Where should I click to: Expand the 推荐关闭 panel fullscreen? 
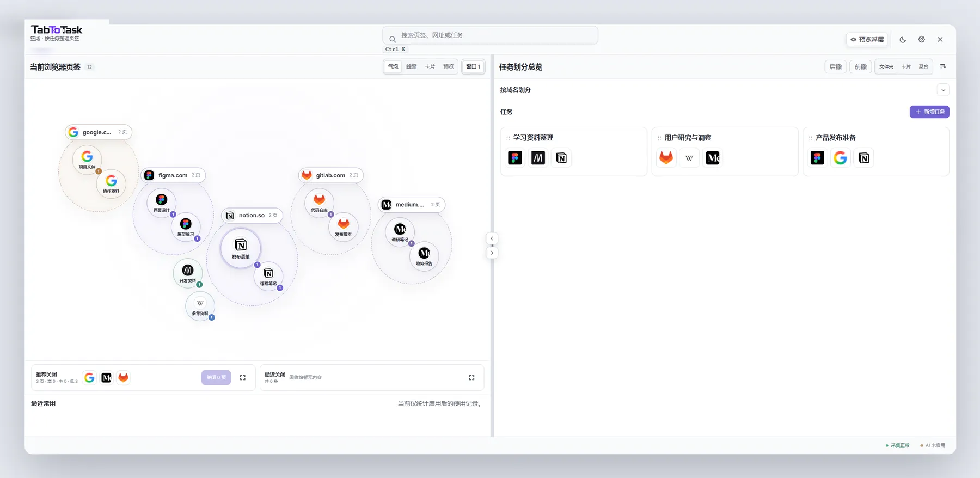(243, 378)
